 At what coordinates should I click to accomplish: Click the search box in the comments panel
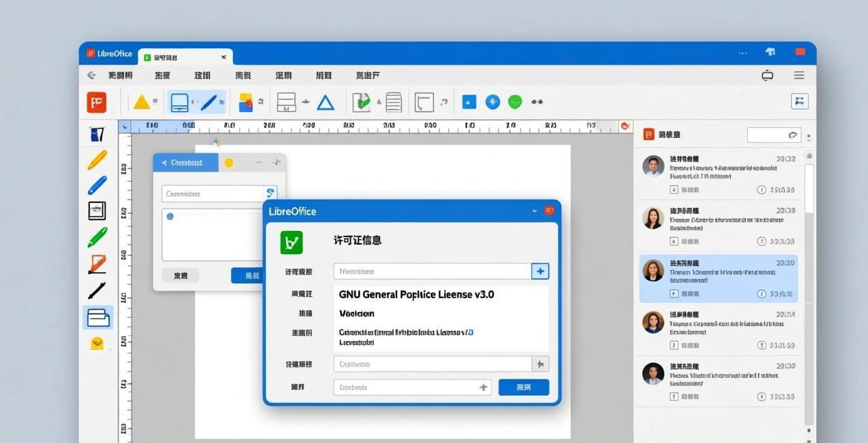pyautogui.click(x=774, y=134)
